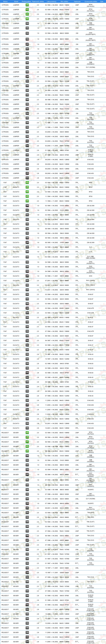Click the Nadwozie column header
The image size is (106, 644).
(77, 1)
